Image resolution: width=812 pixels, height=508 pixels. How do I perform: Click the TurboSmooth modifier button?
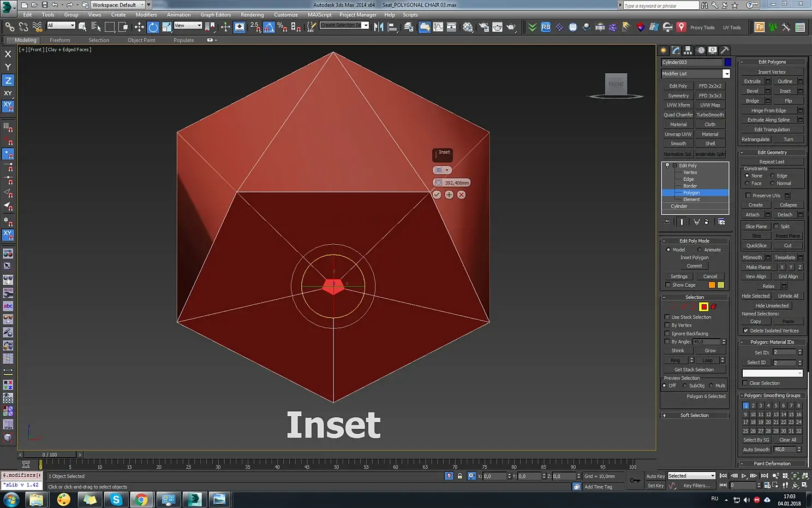[x=710, y=115]
